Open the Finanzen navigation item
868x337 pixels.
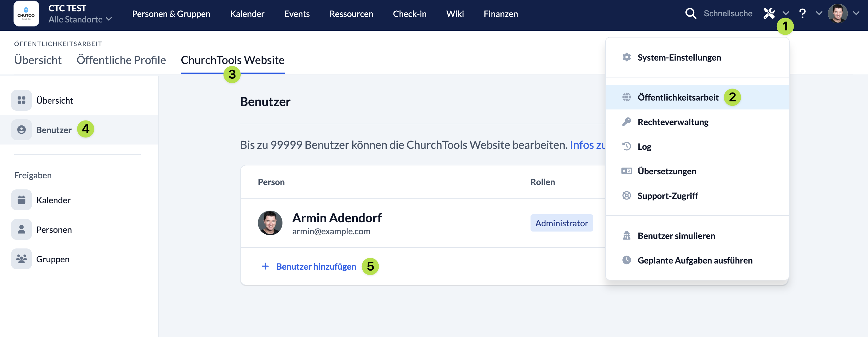tap(500, 14)
